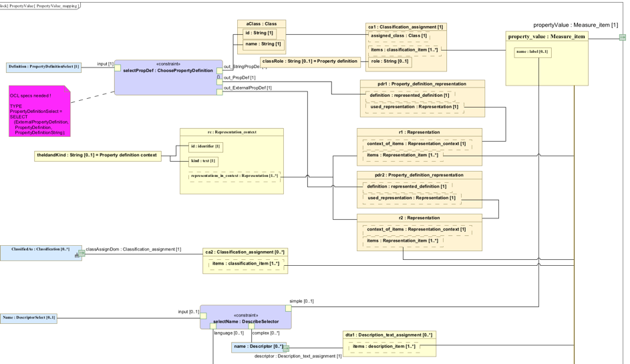This screenshot has height=364, width=630.
Task: Select the aClass : Class block header
Action: tap(261, 24)
